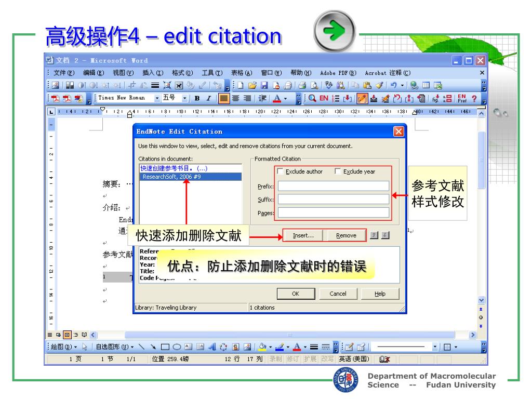Open the font color dropdown arrow
532x399 pixels.
point(285,98)
